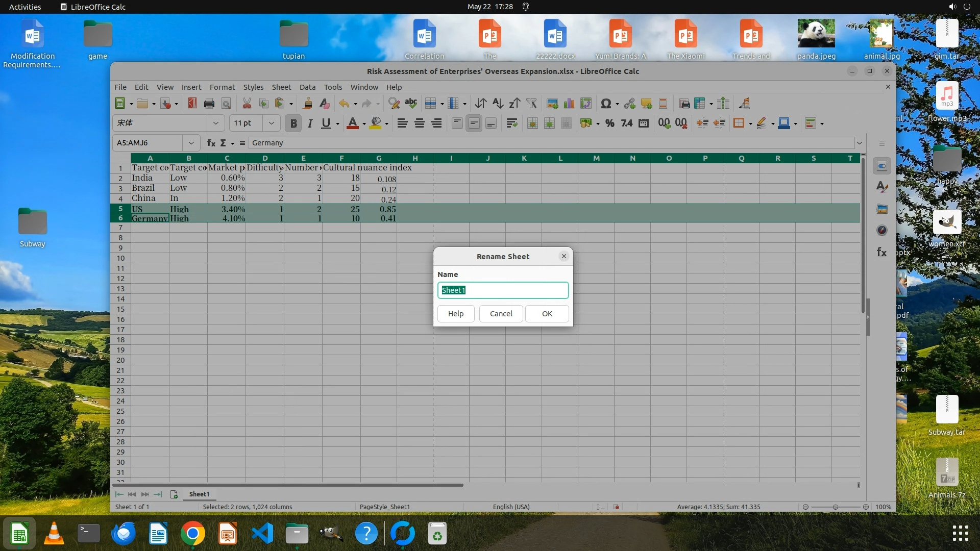Viewport: 980px width, 551px height.
Task: Toggle Italic formatting
Action: (309, 123)
